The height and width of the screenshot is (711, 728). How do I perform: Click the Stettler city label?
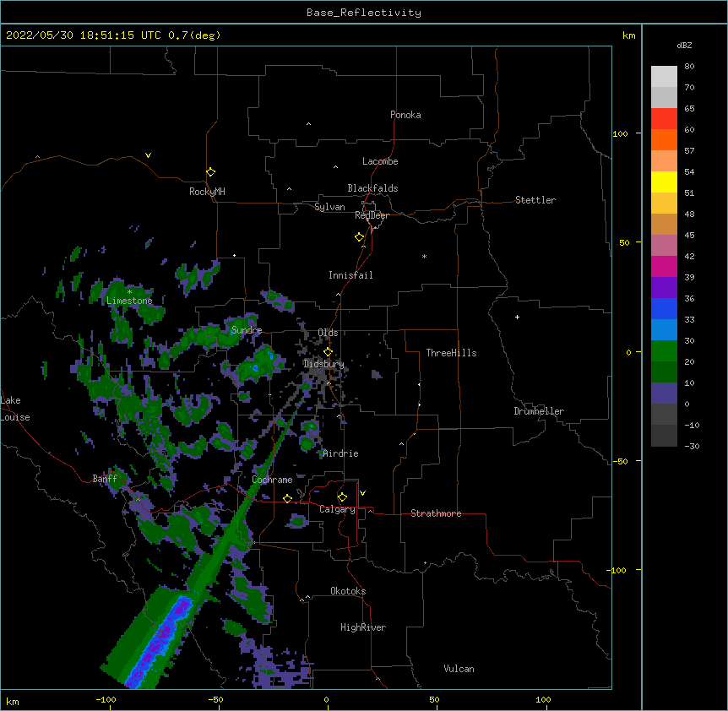(x=535, y=200)
